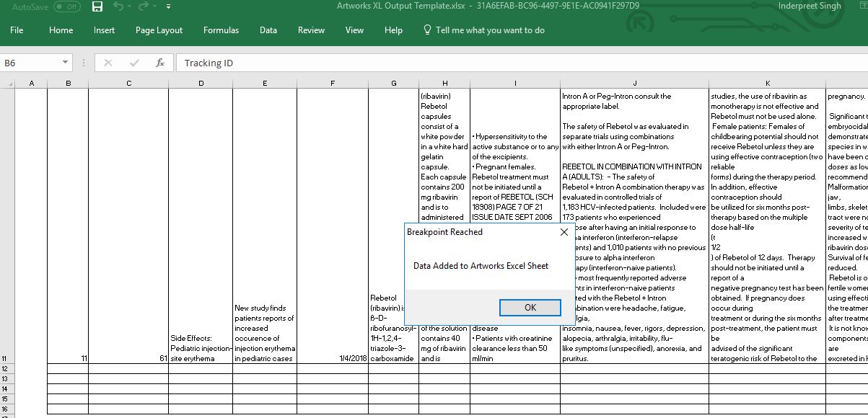Select column B header
Image resolution: width=868 pixels, height=418 pixels.
click(68, 84)
